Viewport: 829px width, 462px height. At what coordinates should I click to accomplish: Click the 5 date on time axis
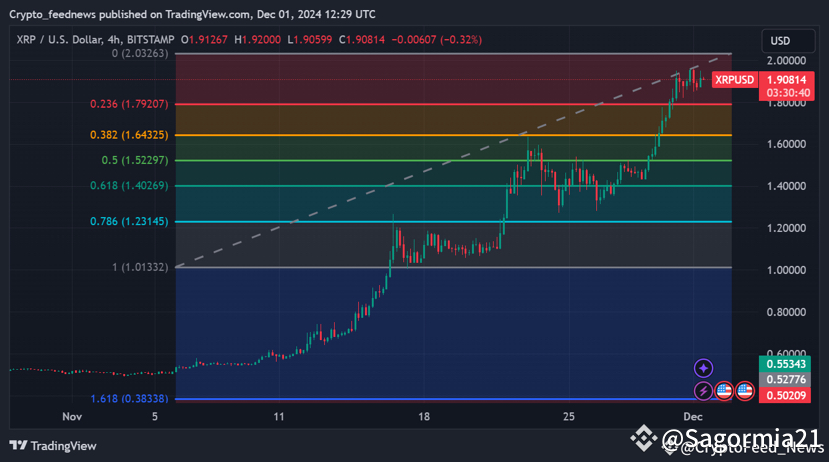(x=155, y=417)
